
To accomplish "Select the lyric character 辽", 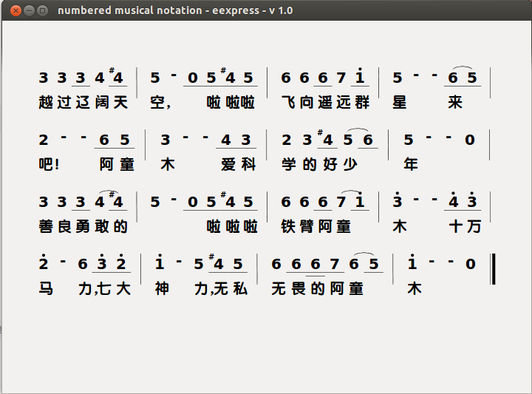I will tap(83, 102).
